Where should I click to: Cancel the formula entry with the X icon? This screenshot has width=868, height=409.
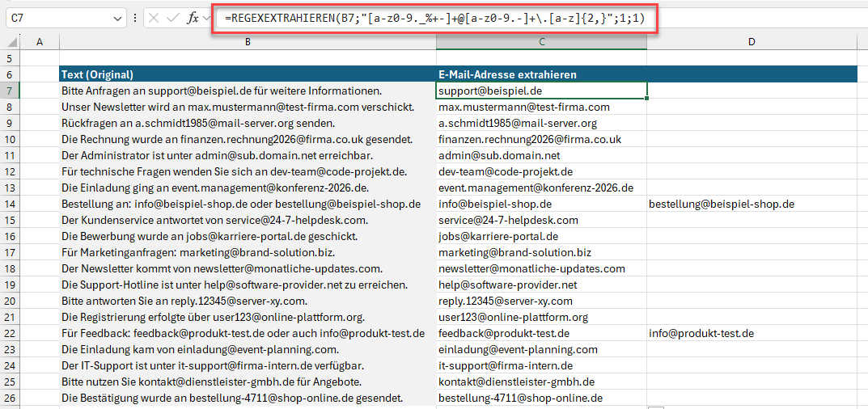pyautogui.click(x=154, y=17)
